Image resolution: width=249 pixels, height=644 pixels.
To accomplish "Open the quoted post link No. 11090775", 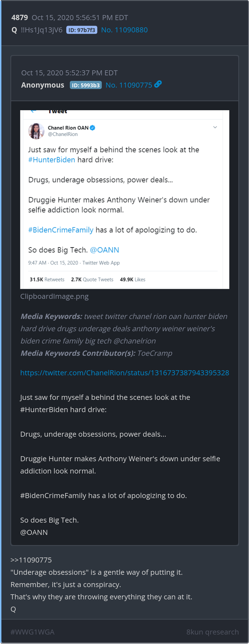I will (x=129, y=85).
